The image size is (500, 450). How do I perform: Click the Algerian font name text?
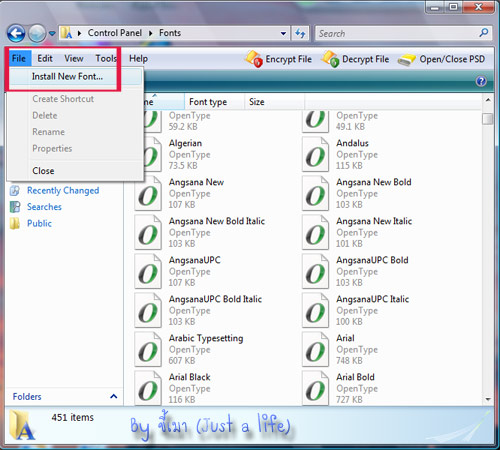click(185, 143)
